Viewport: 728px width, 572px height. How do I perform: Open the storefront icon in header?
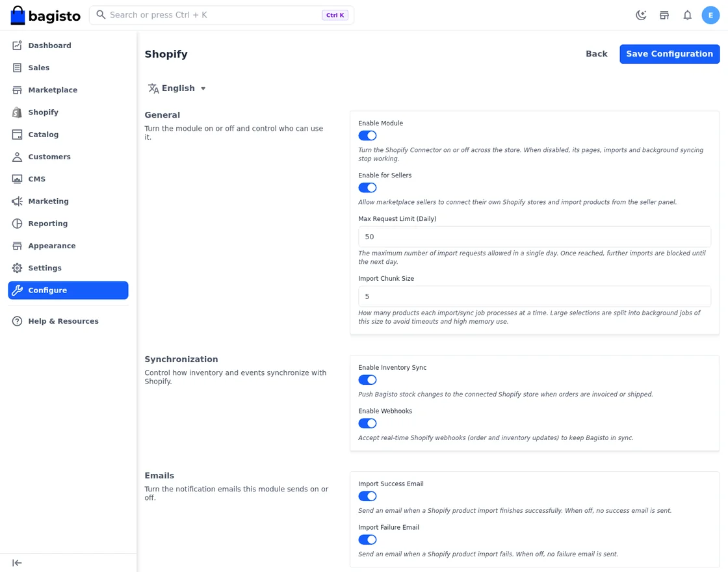664,16
